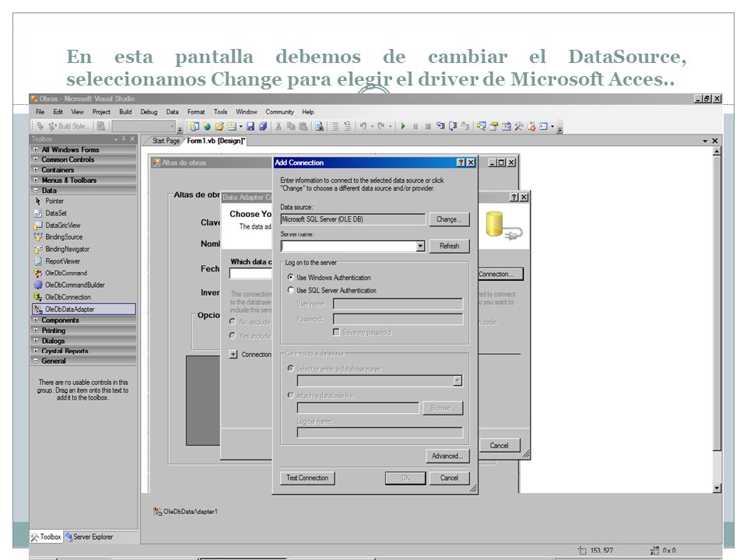Viewport: 747px width, 560px height.
Task: Click the Open File folder icon
Action: pos(219,126)
